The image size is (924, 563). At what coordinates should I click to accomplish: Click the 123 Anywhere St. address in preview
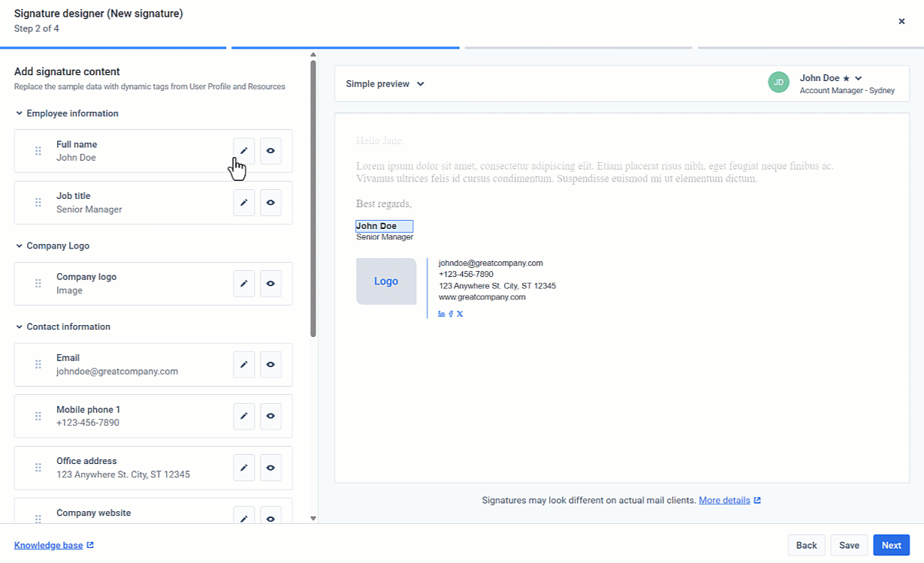497,286
